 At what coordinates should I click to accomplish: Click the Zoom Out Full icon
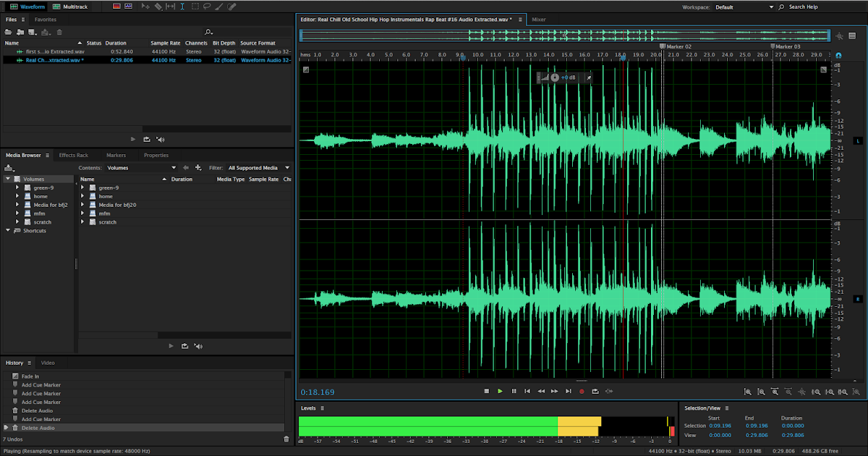click(801, 392)
